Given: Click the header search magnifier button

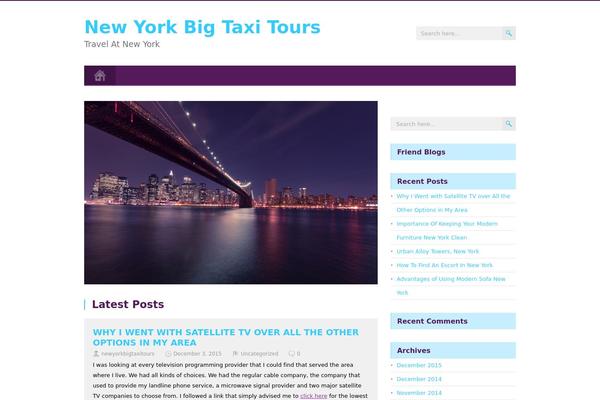Looking at the screenshot, I should tap(509, 33).
